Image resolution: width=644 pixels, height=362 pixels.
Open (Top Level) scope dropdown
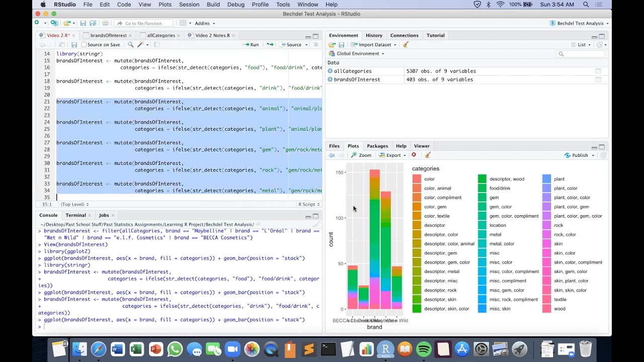pyautogui.click(x=74, y=205)
